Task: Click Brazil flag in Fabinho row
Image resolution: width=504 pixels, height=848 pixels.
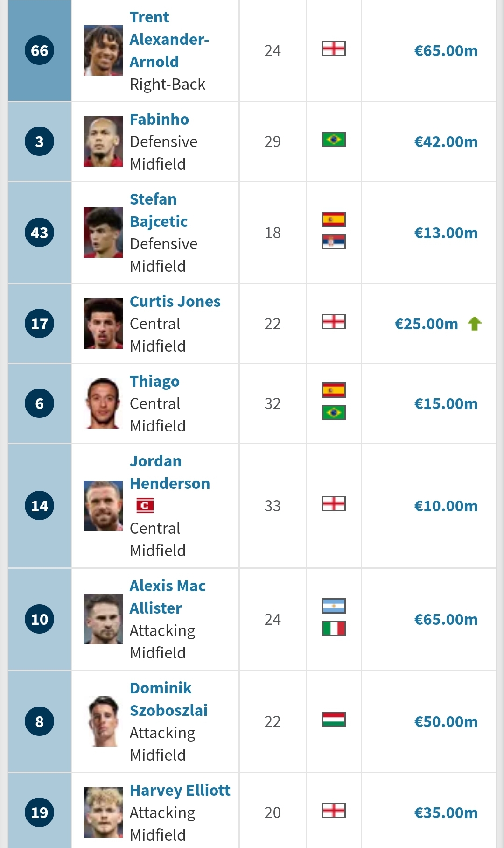Action: point(334,140)
